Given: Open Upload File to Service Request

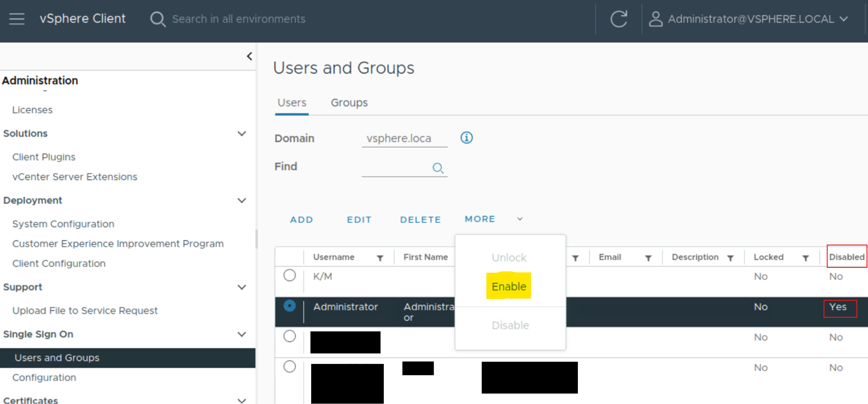Looking at the screenshot, I should coord(85,311).
